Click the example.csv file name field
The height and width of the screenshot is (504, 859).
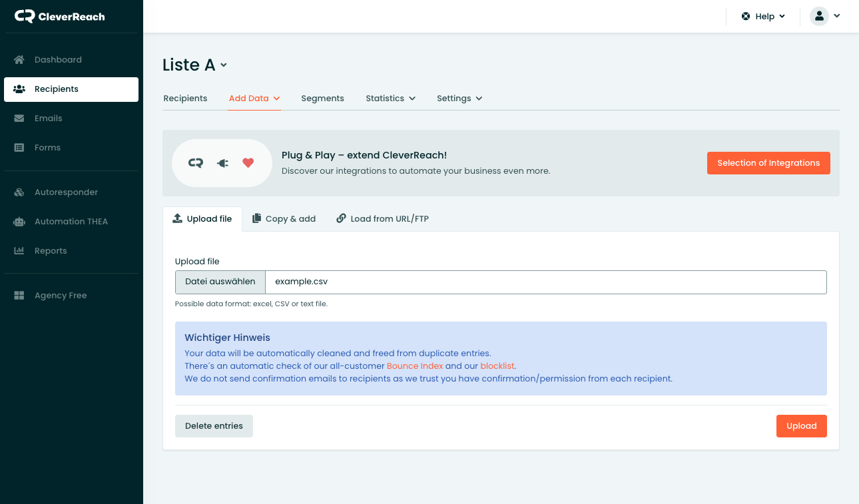coord(546,282)
